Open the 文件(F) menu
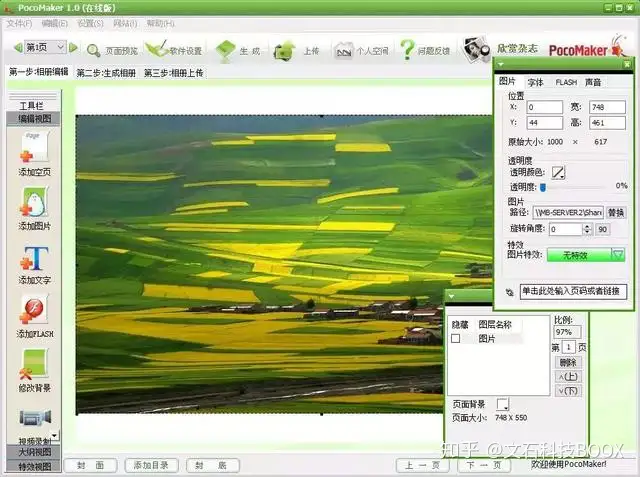Screen dimensions: 640x477 coord(19,24)
